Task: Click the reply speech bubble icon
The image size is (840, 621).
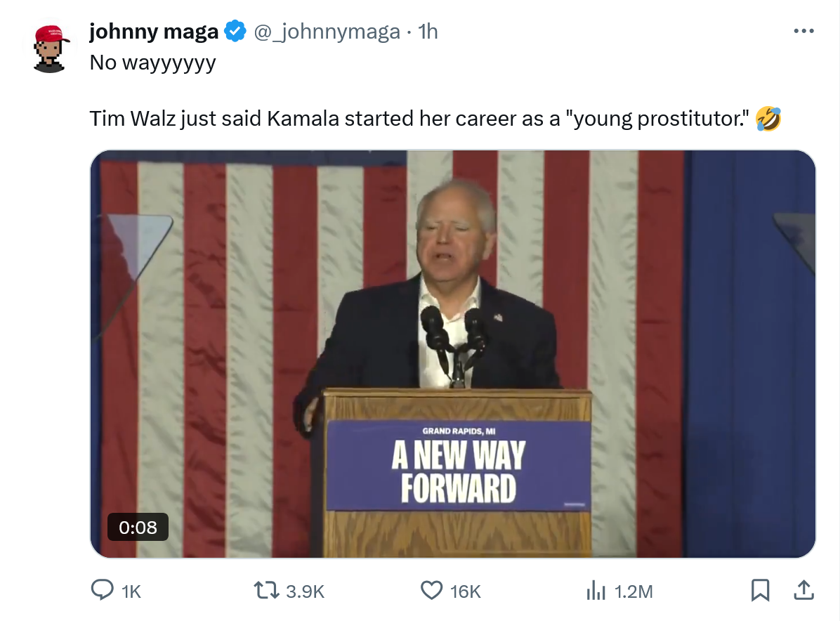Action: [x=103, y=591]
